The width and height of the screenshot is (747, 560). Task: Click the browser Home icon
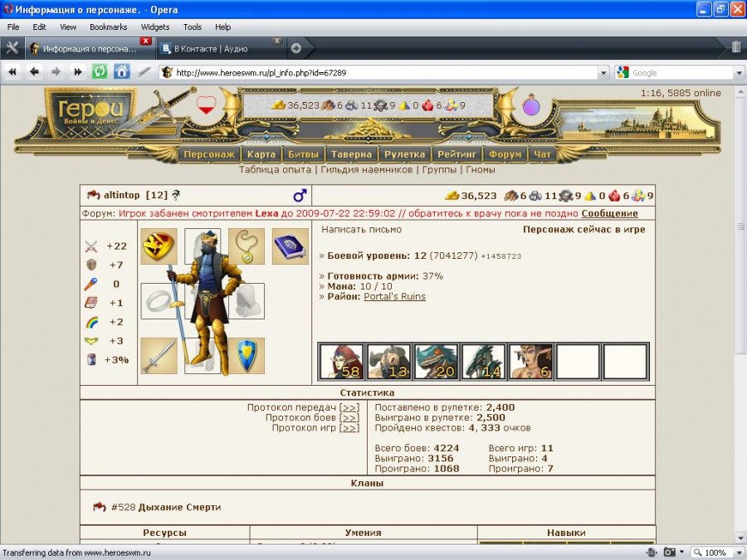tap(122, 72)
